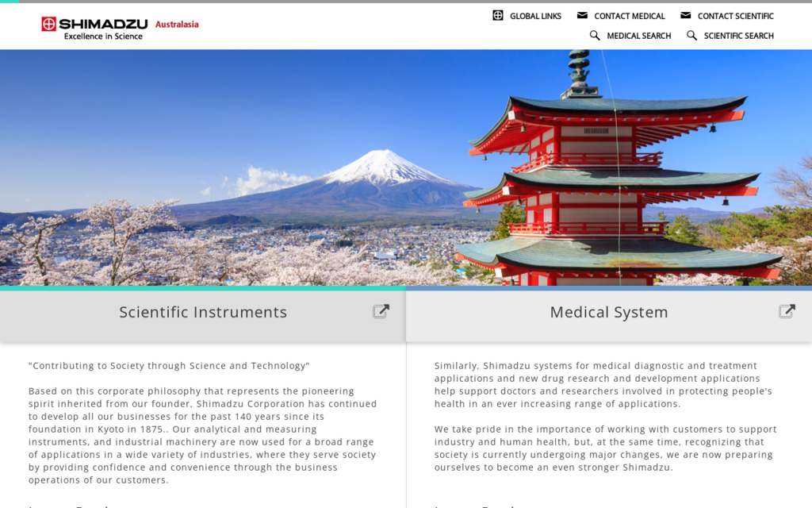The width and height of the screenshot is (812, 508).
Task: Go to Medical Search text link
Action: click(x=638, y=36)
